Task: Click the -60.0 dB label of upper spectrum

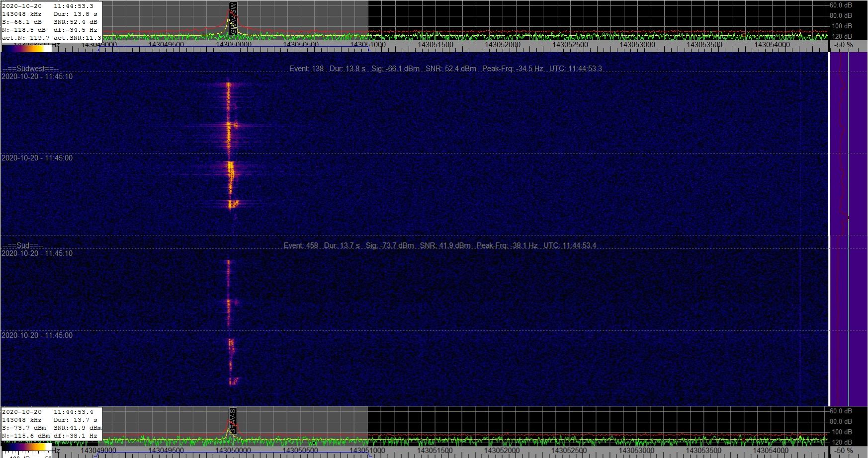Action: (840, 5)
